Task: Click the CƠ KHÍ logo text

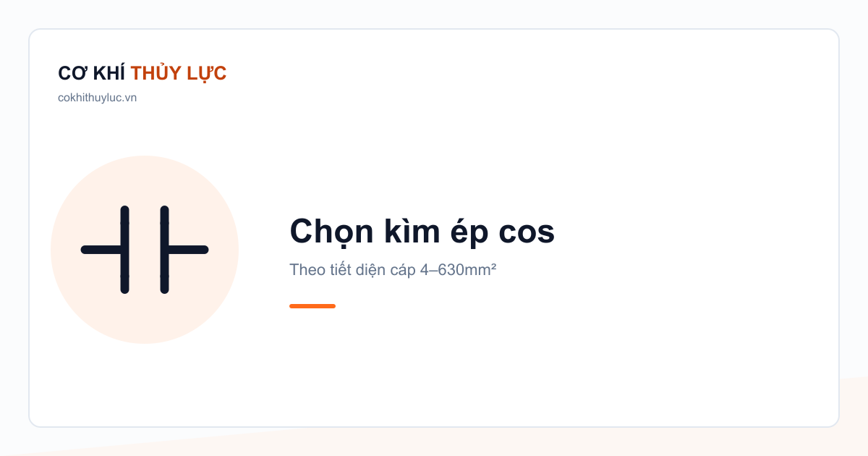Action: coord(92,73)
